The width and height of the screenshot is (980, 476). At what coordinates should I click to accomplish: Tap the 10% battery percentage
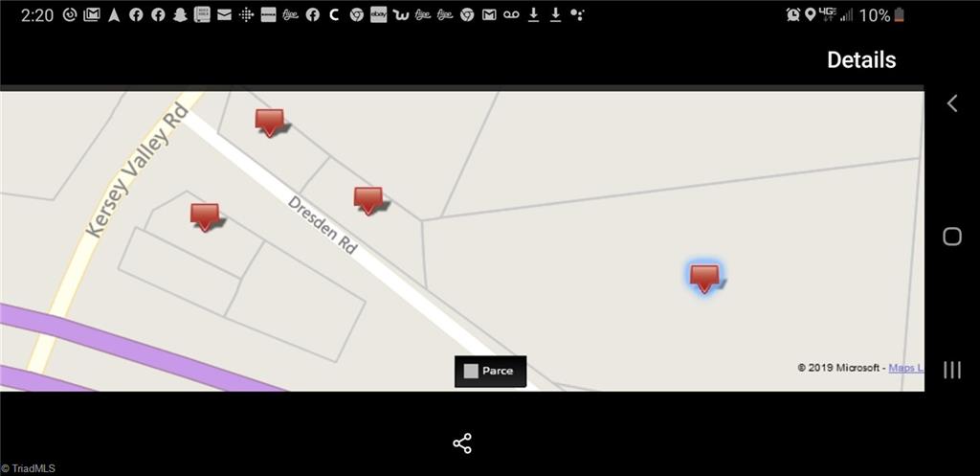(x=875, y=15)
